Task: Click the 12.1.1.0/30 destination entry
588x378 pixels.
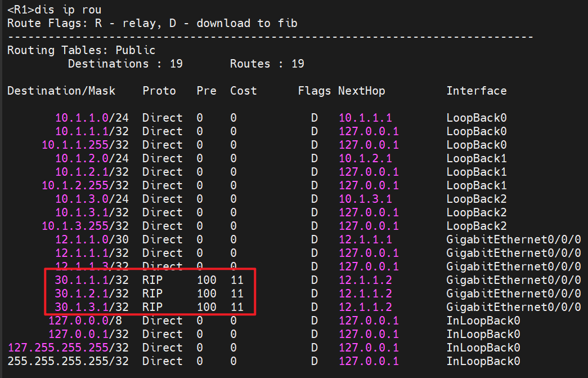Action: (x=91, y=239)
